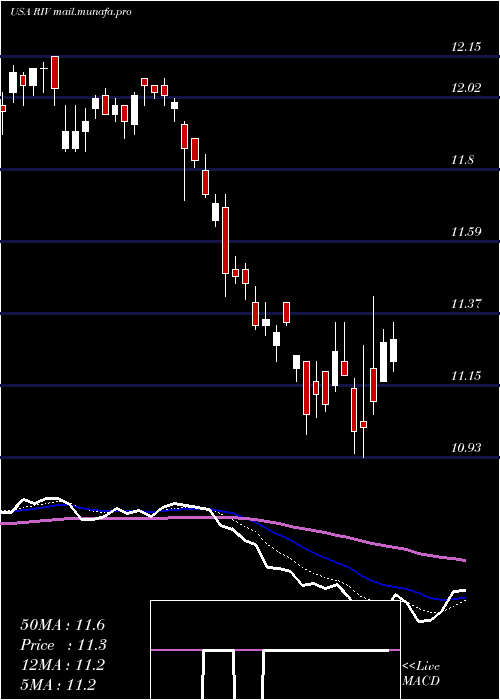500x700 pixels.
Task: Click the '5MA : 11.2' readout
Action: coord(58,685)
